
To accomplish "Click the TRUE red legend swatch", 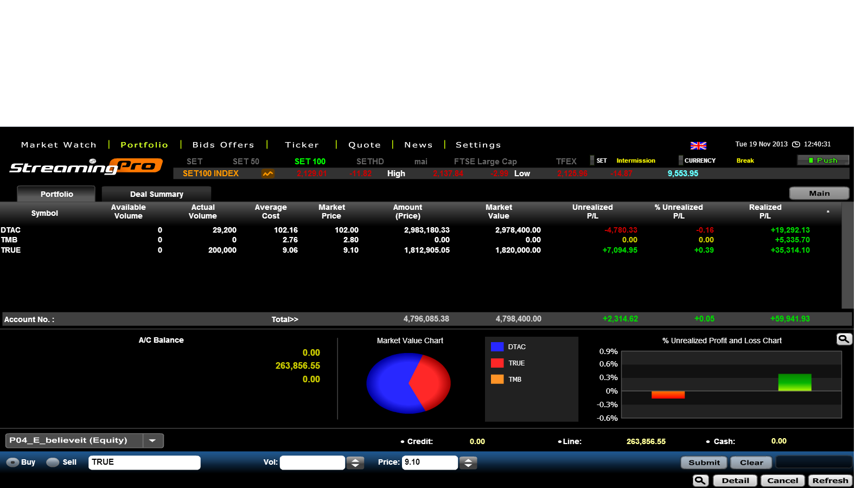I will coord(497,363).
